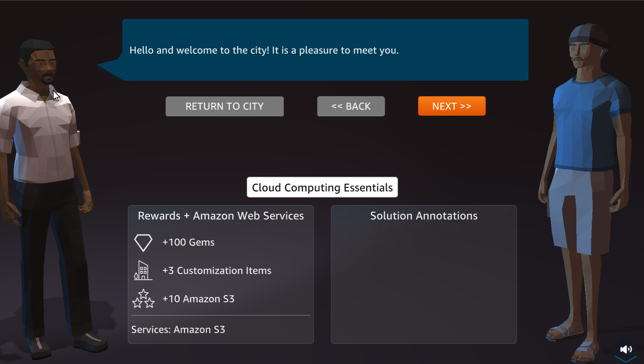Viewport: 644px width, 364px height.
Task: Expand the chevron below the speaker icon
Action: pyautogui.click(x=626, y=359)
